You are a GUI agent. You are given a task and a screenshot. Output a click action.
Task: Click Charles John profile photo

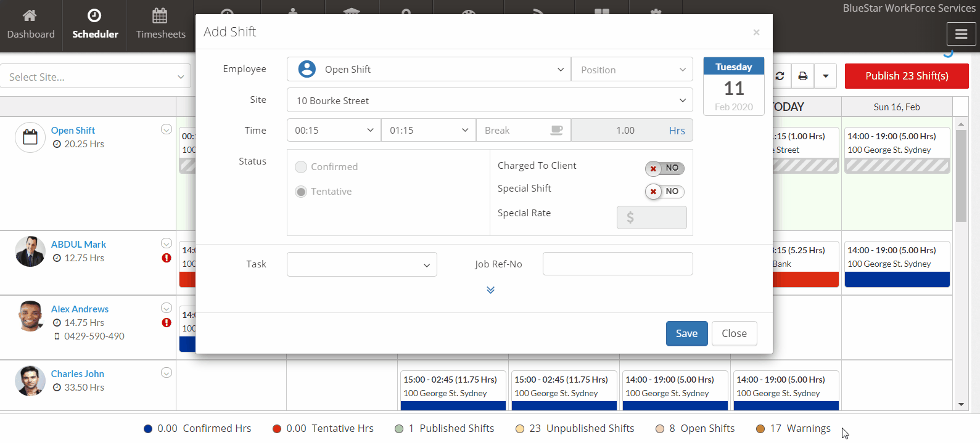click(30, 381)
